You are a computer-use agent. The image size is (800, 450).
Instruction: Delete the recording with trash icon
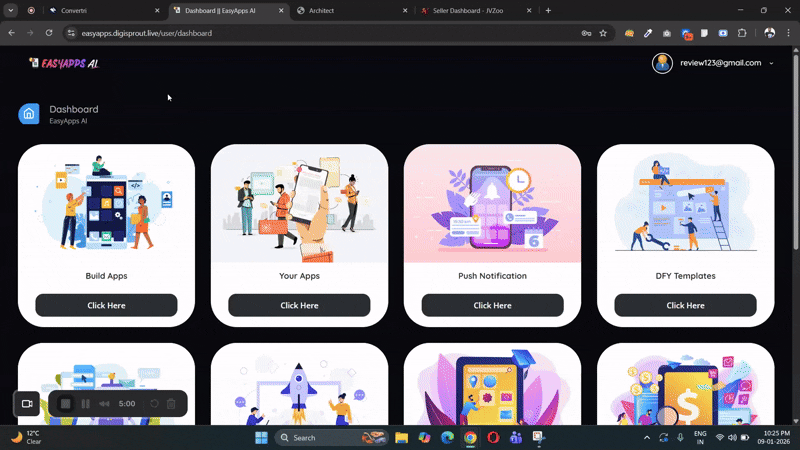(171, 404)
